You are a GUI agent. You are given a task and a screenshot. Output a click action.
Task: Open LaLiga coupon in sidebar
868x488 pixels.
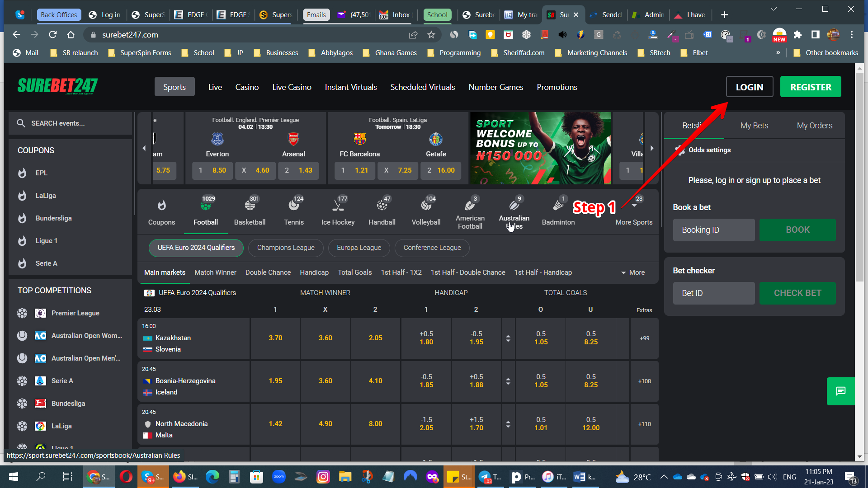pos(46,196)
